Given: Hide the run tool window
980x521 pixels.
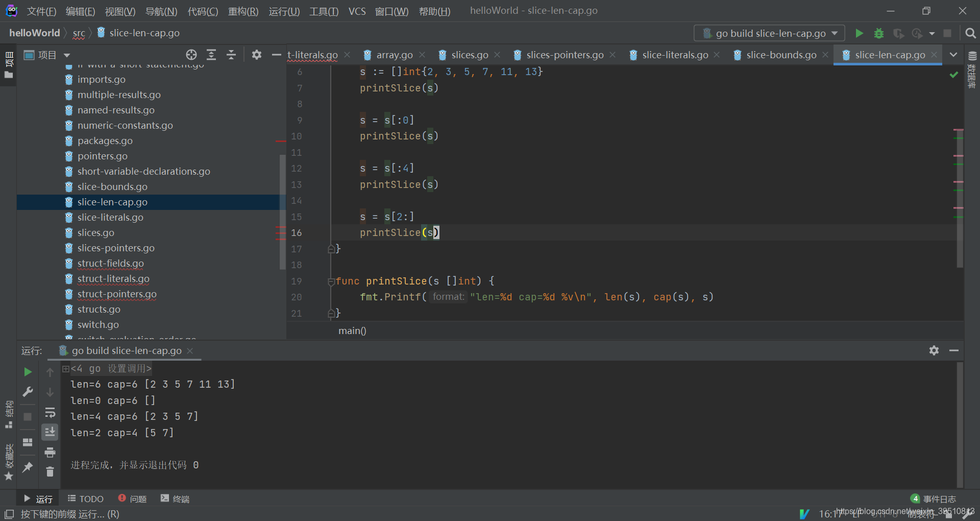Looking at the screenshot, I should [x=954, y=350].
